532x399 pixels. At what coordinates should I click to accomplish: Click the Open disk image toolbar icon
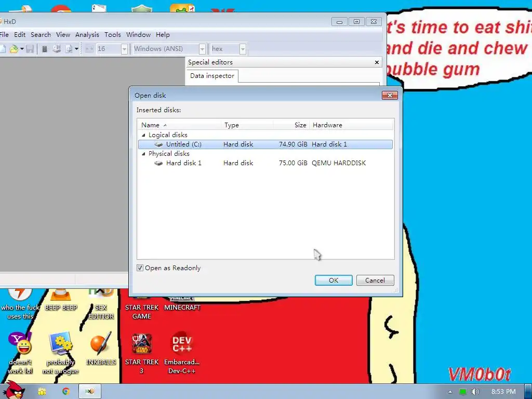[69, 49]
